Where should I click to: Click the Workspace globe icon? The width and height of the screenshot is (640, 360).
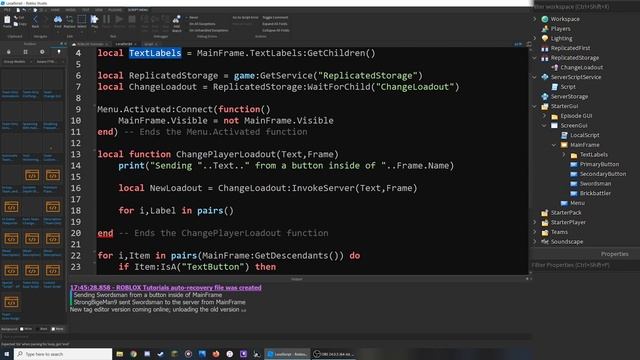[545, 19]
